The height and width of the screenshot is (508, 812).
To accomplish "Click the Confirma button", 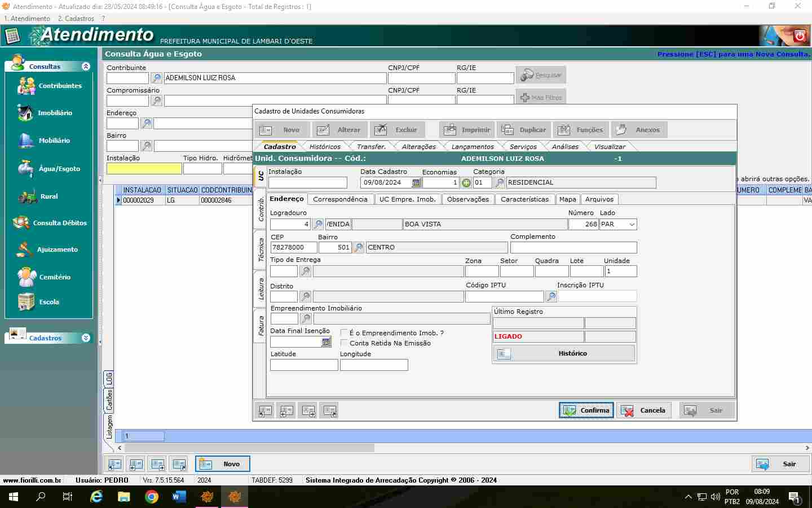I will pyautogui.click(x=586, y=410).
